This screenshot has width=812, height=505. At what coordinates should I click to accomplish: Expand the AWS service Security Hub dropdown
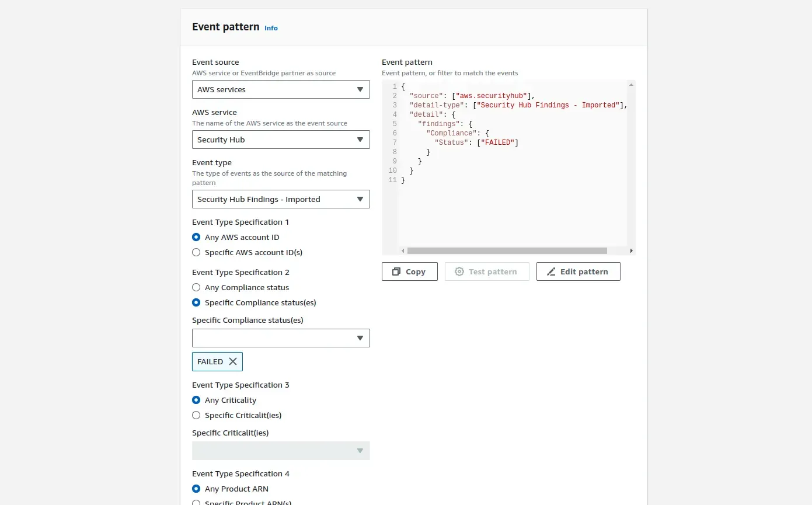pos(281,140)
